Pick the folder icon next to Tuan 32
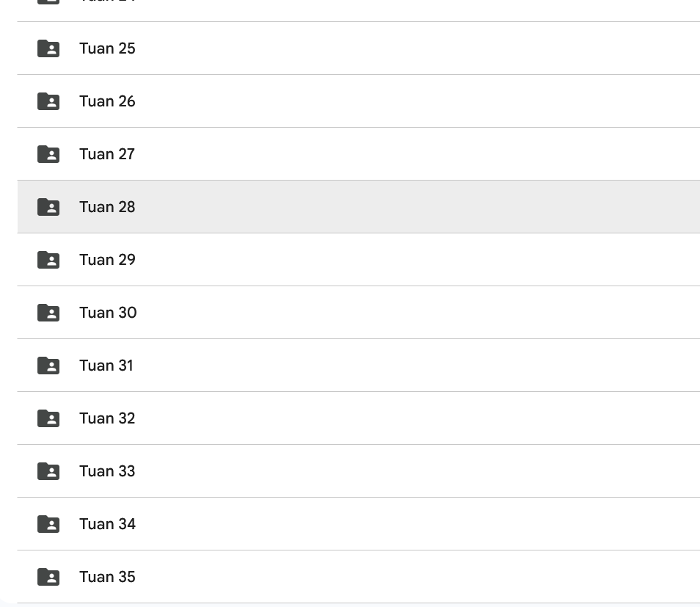The width and height of the screenshot is (700, 607). [x=48, y=418]
